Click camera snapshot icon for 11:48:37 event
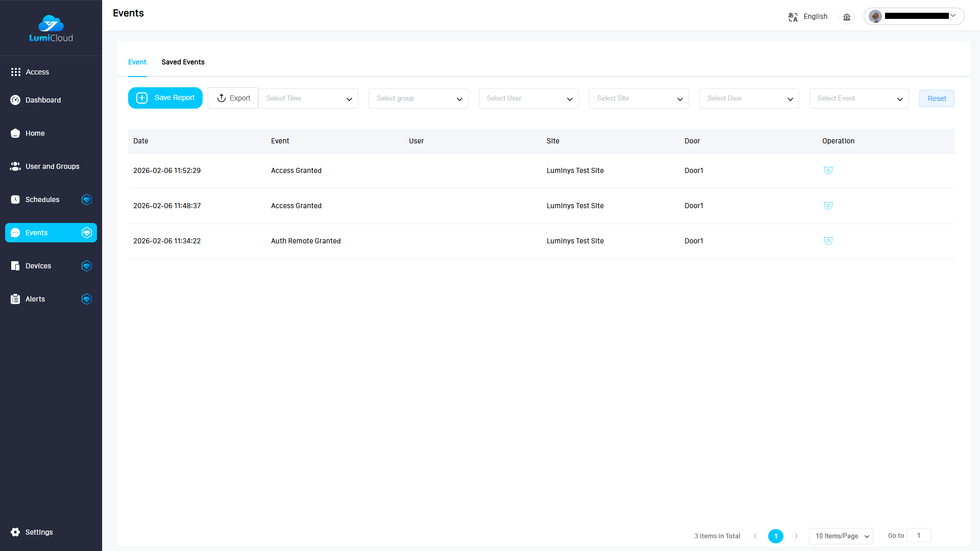This screenshot has height=551, width=980. click(828, 206)
